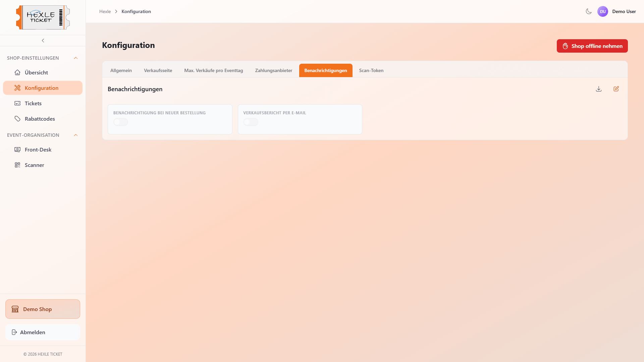Screen dimensions: 644x362
Task: Click Shop offline nehmen button
Action: 592,46
